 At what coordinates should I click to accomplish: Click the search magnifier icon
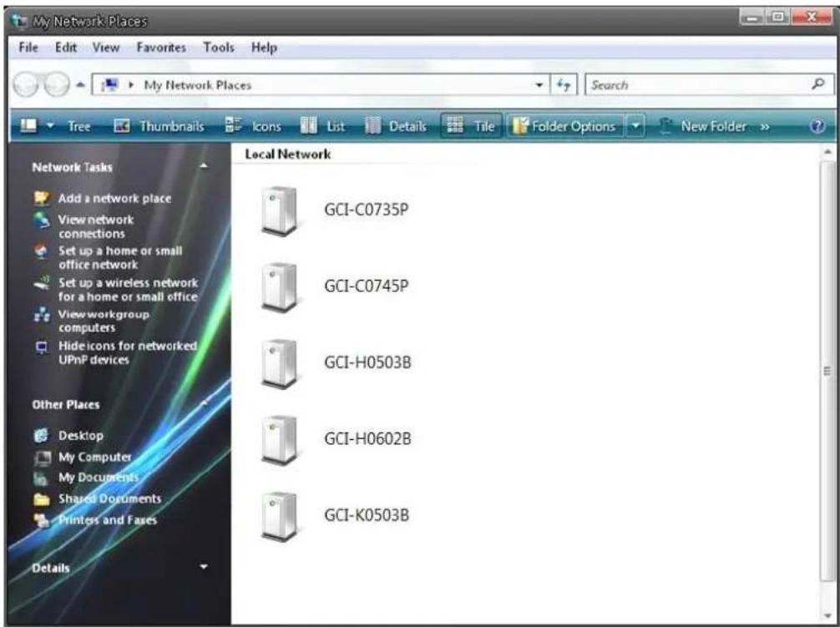click(x=818, y=84)
